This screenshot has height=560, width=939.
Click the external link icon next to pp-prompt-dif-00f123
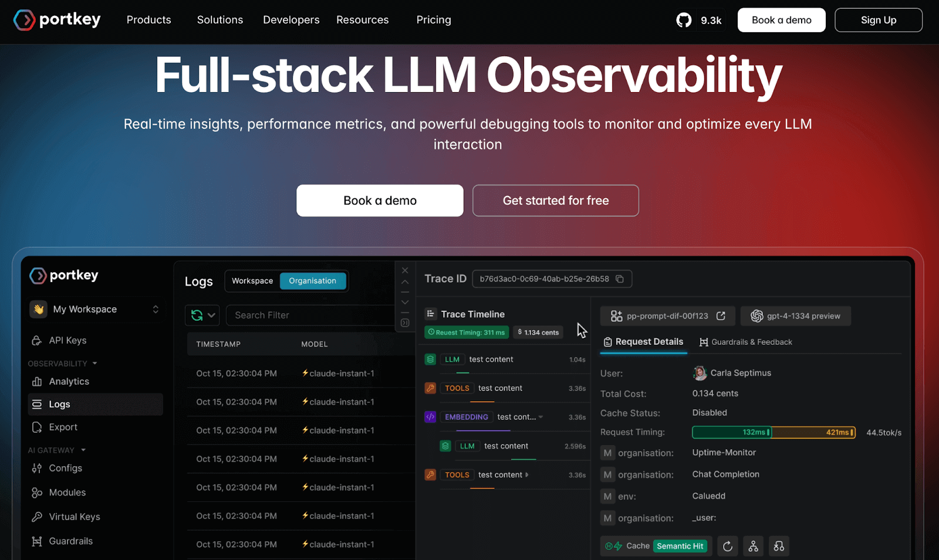coord(721,316)
